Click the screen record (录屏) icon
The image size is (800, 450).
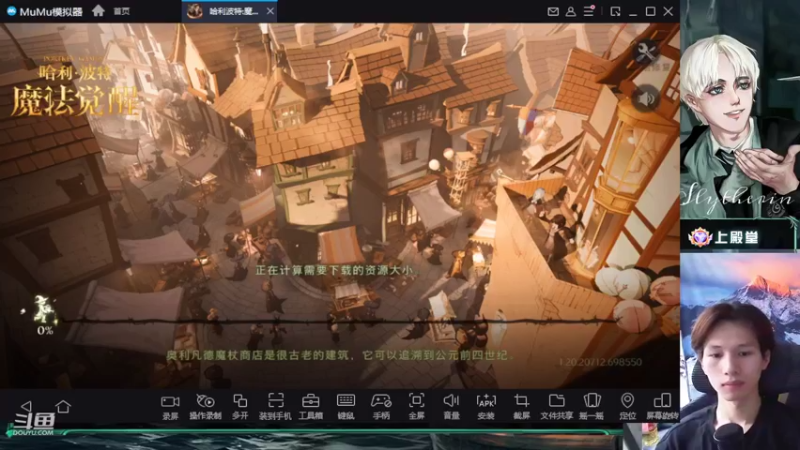click(170, 407)
